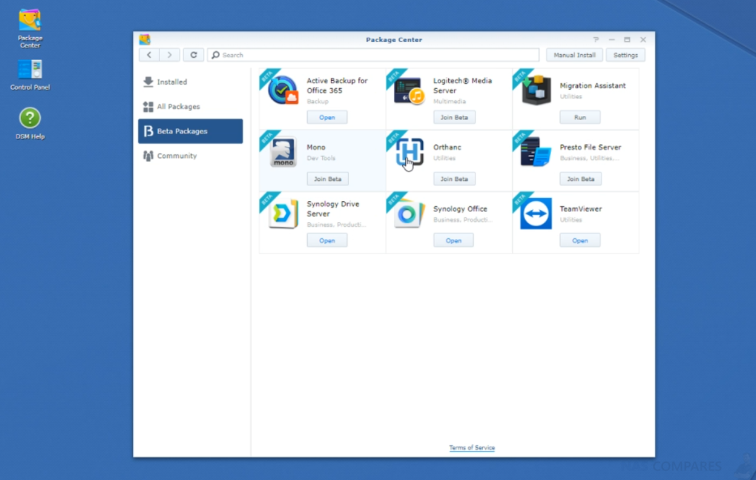Launch the DSM Help desktop icon

click(30, 123)
